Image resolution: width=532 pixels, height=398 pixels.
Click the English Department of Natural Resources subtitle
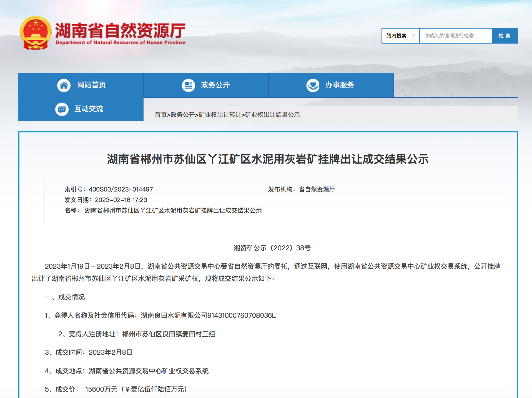coord(121,42)
